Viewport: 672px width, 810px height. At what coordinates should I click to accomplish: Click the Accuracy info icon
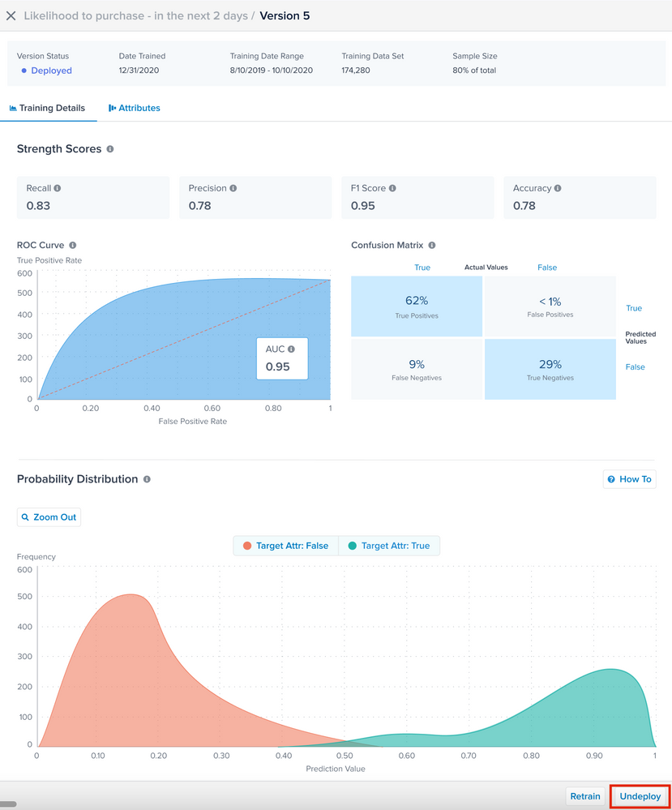coord(558,188)
